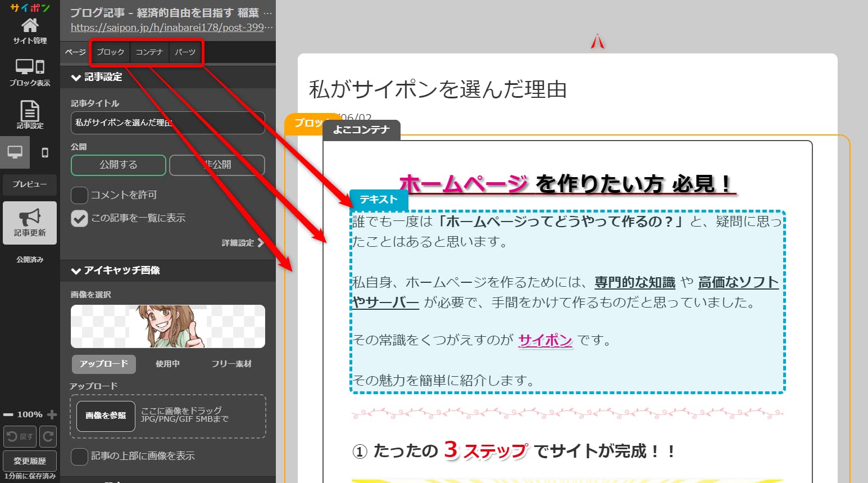Screen dimensions: 868x483
Task: Click article title 私がサイポンを選んだ理由
Action: click(438, 89)
